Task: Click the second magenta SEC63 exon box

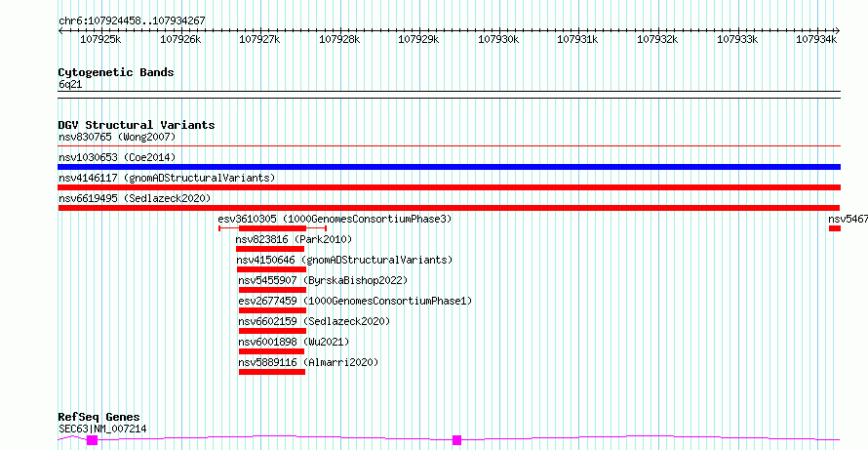Action: click(x=456, y=440)
